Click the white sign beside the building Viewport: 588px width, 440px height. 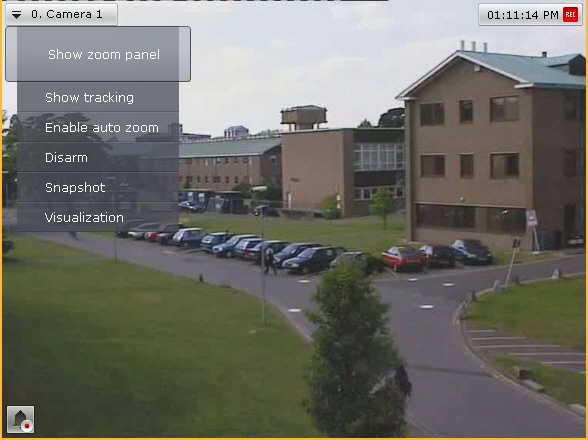tap(531, 218)
